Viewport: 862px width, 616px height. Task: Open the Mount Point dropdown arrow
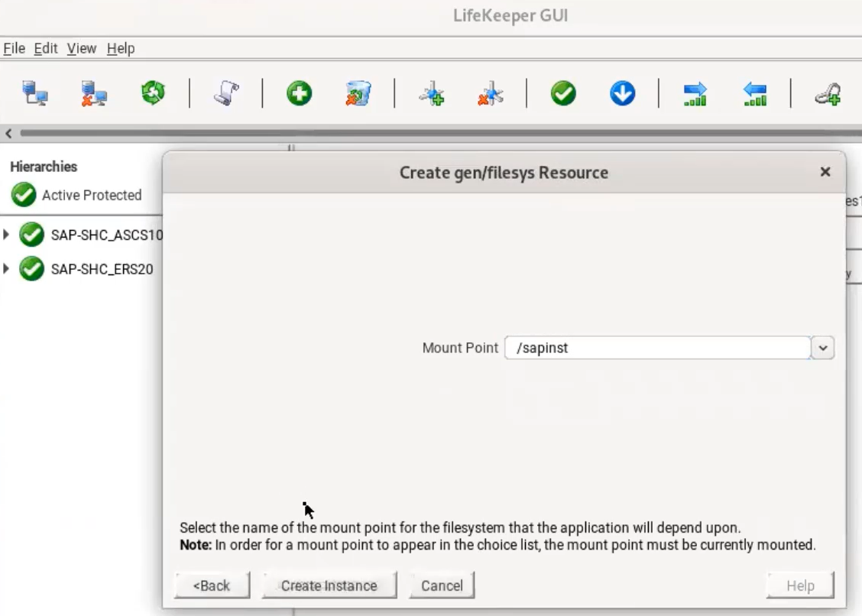822,348
